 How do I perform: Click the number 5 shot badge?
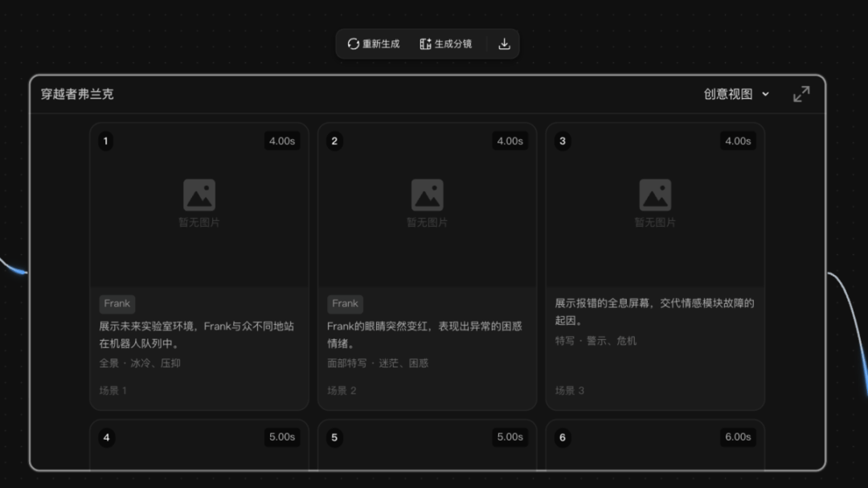click(x=334, y=437)
